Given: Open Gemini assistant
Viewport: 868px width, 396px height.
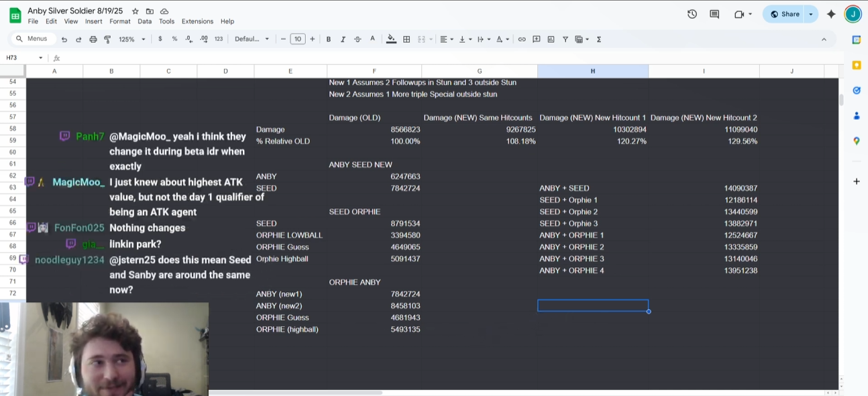Looking at the screenshot, I should click(x=831, y=14).
